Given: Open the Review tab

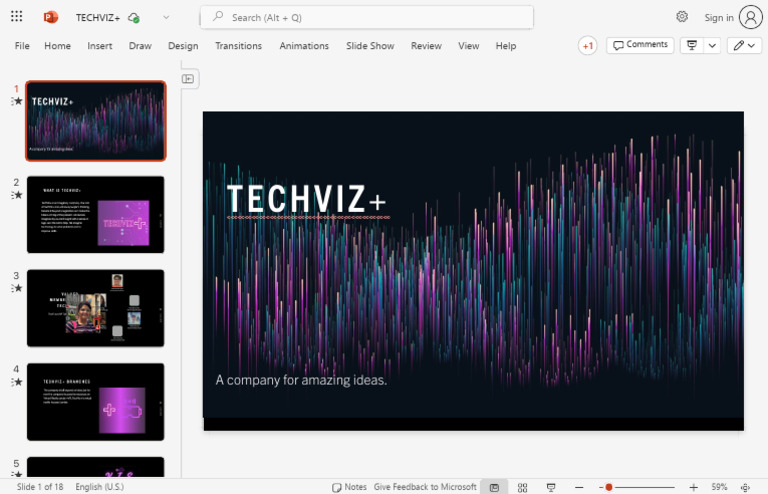Looking at the screenshot, I should tap(426, 46).
